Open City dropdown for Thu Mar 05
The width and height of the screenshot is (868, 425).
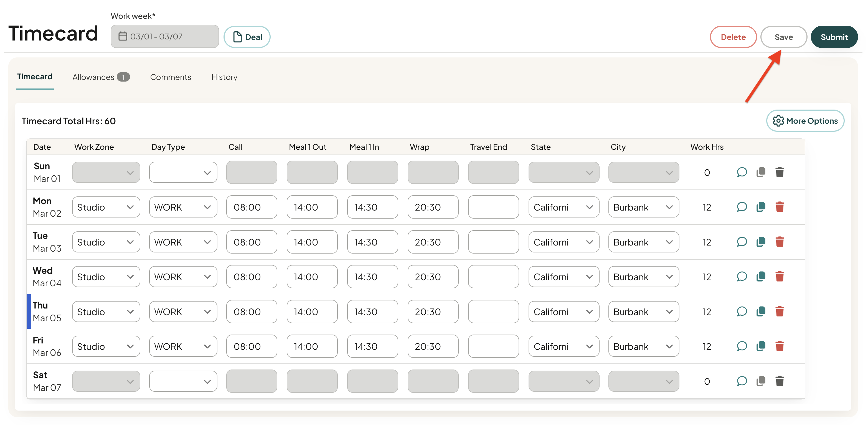(x=644, y=312)
